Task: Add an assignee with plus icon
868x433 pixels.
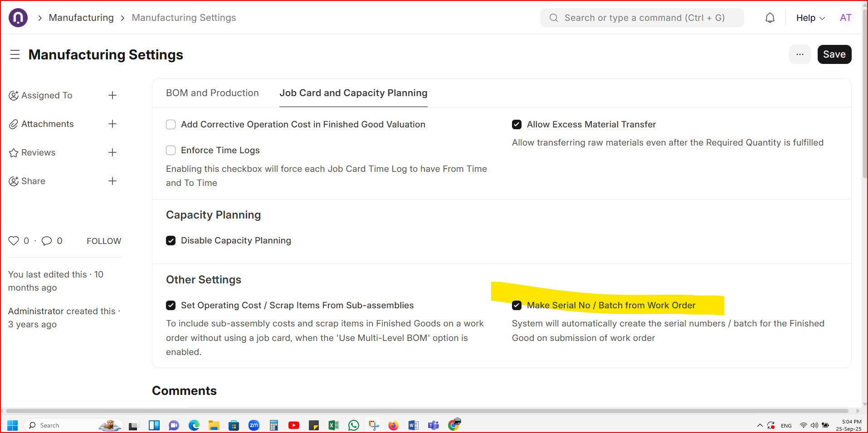Action: pyautogui.click(x=112, y=95)
